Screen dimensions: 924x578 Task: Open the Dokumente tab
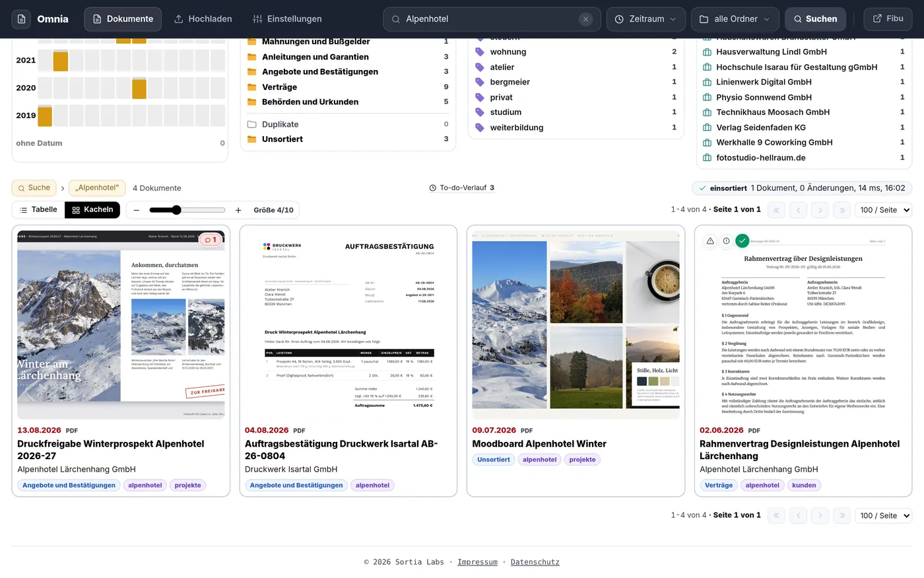123,19
